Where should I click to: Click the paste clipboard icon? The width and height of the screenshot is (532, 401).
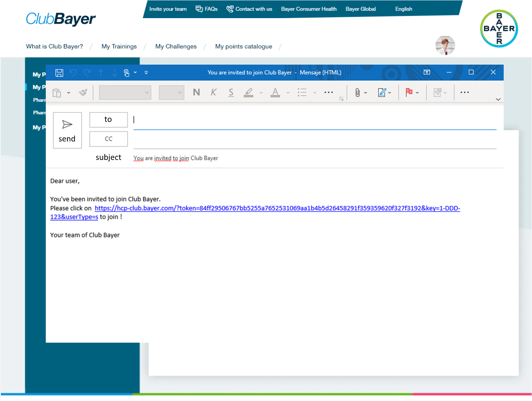(57, 93)
